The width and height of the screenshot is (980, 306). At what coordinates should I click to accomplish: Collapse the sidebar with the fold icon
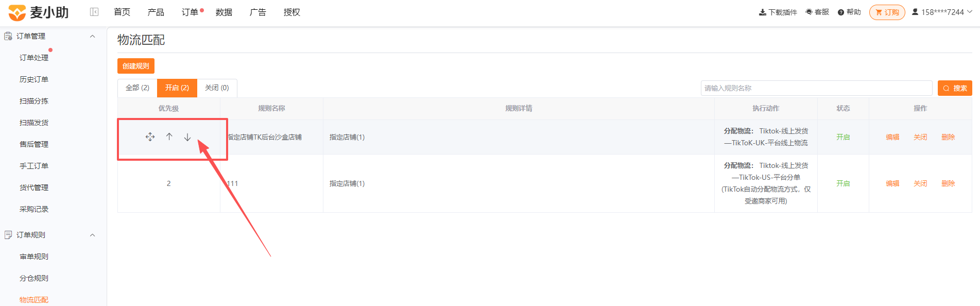tap(94, 12)
